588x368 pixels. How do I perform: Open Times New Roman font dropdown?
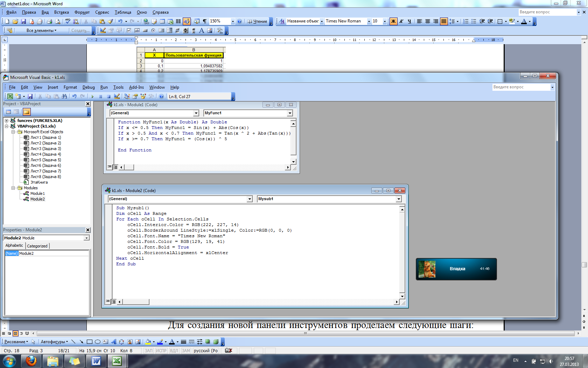[x=369, y=21]
